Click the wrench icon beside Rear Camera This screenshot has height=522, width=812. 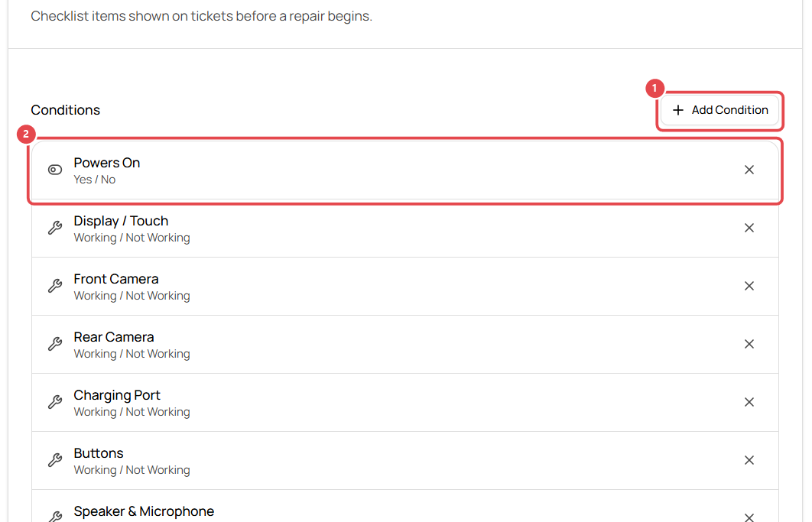tap(55, 344)
